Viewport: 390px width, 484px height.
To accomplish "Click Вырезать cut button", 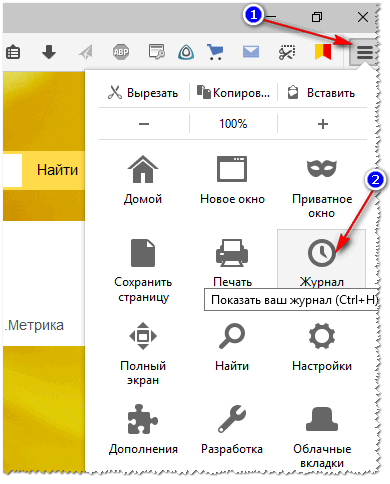I will [x=143, y=93].
